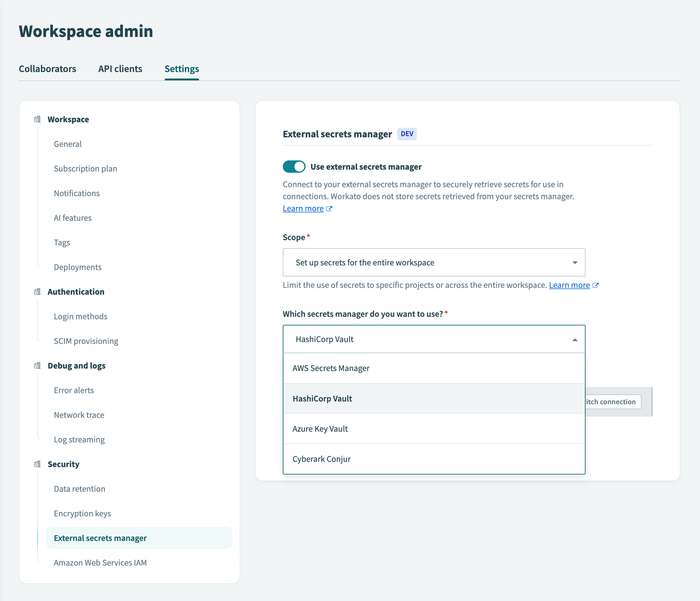Click the Workspace section icon in sidebar
Image resolution: width=700 pixels, height=601 pixels.
37,119
